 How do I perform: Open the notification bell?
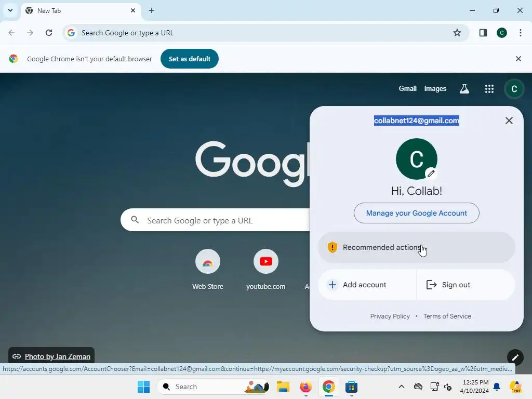coord(497,387)
